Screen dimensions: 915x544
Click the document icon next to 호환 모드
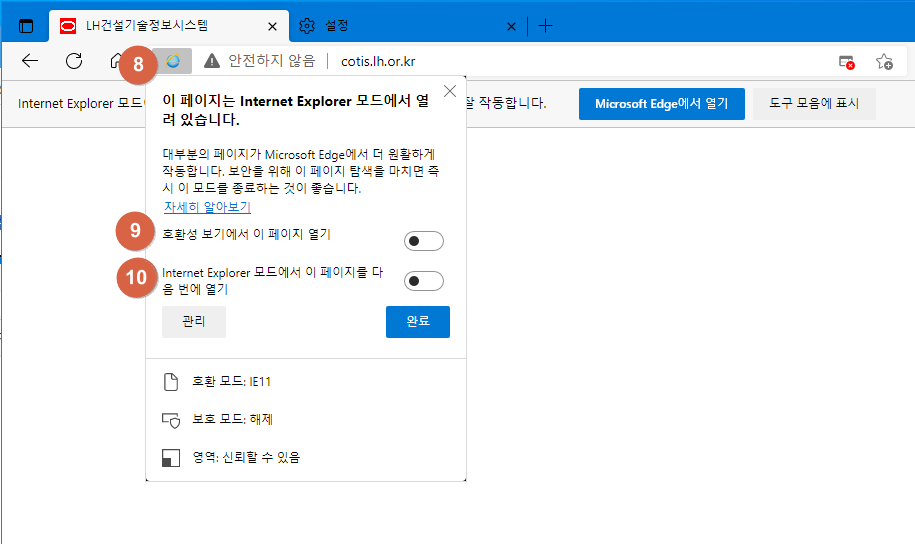171,382
